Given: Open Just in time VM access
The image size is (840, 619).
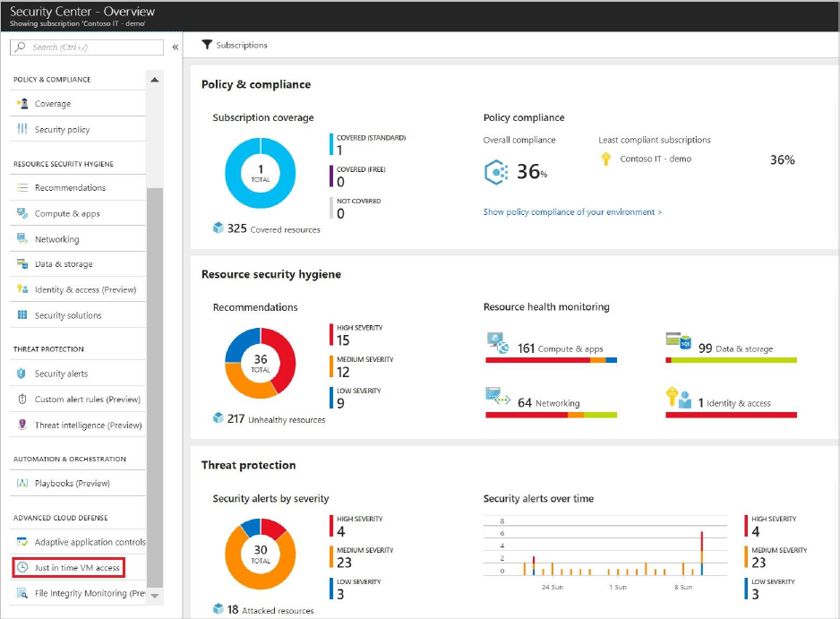Looking at the screenshot, I should tap(69, 568).
